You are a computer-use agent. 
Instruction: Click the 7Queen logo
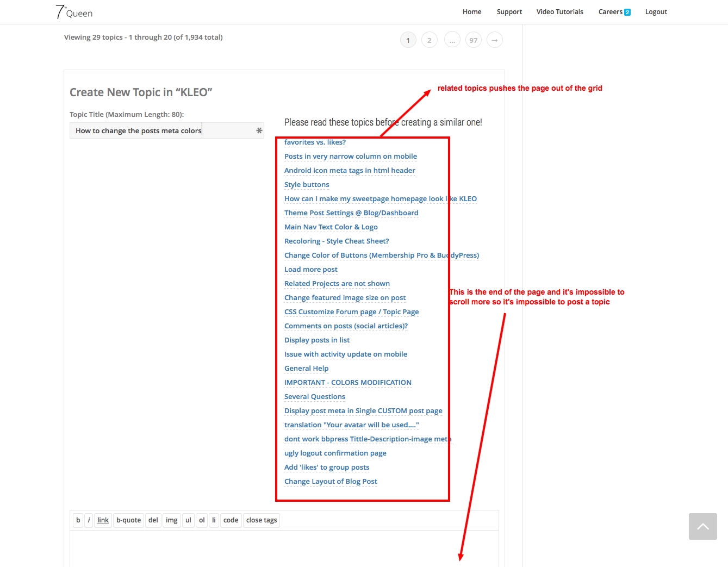pos(74,12)
